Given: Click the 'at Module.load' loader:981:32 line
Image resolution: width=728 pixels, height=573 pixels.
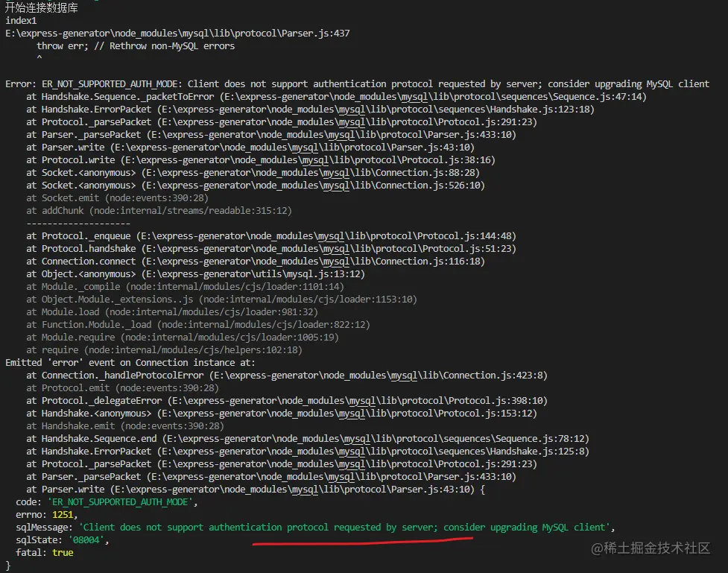Looking at the screenshot, I should (172, 312).
